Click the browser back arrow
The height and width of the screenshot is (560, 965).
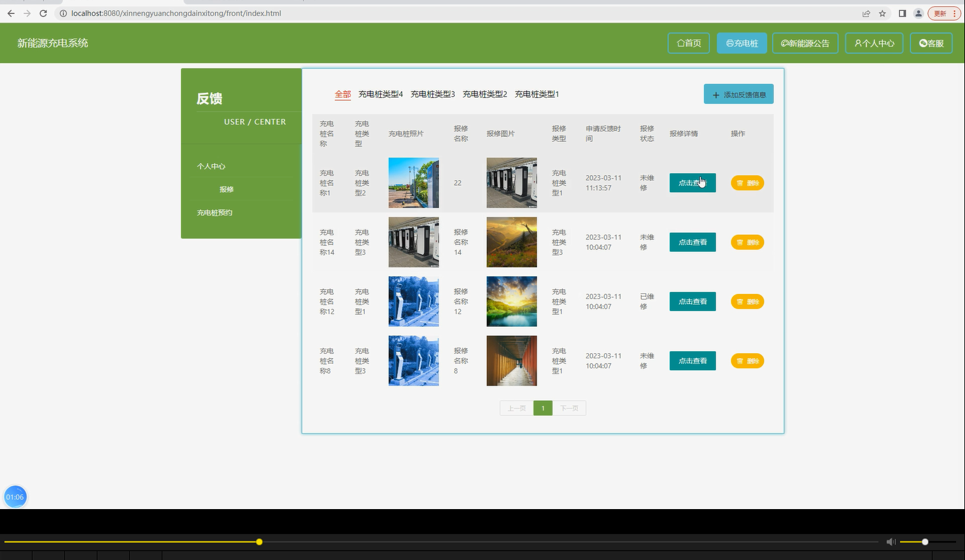click(10, 13)
